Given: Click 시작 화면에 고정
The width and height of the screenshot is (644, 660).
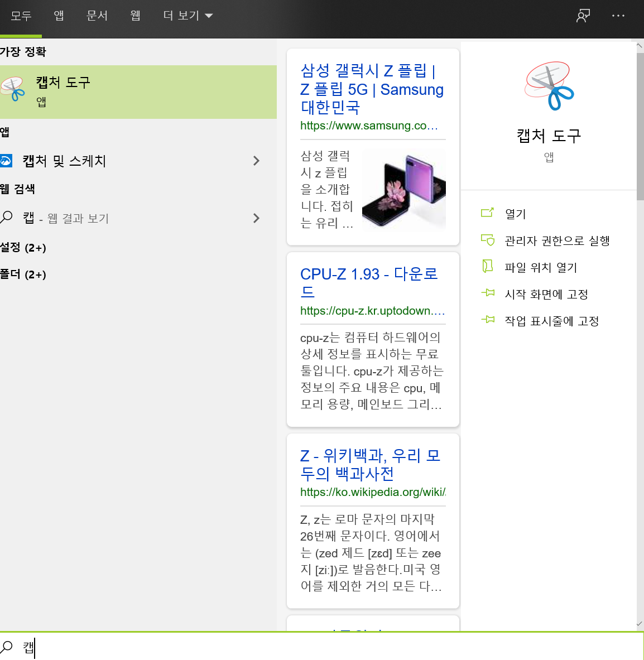Looking at the screenshot, I should tap(546, 294).
